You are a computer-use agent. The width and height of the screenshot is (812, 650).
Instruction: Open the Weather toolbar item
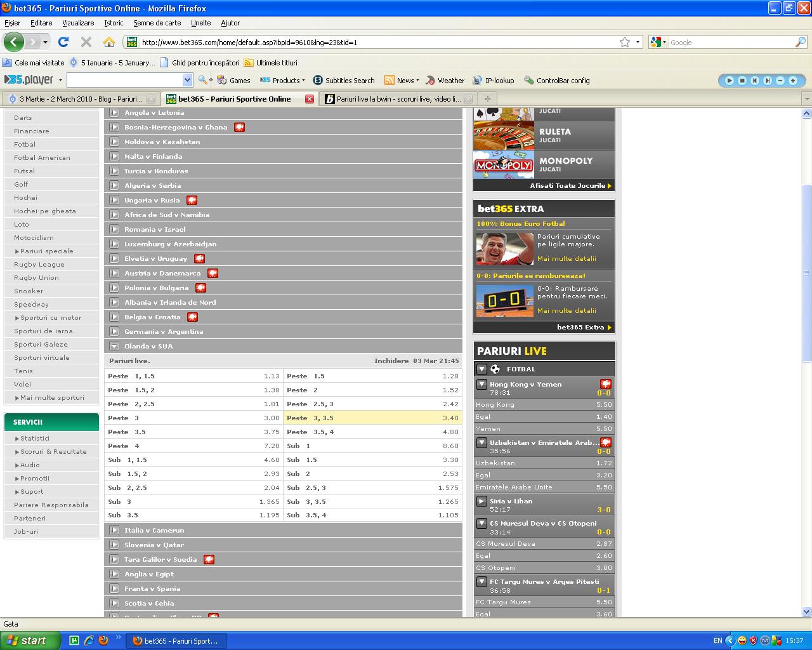pos(445,81)
